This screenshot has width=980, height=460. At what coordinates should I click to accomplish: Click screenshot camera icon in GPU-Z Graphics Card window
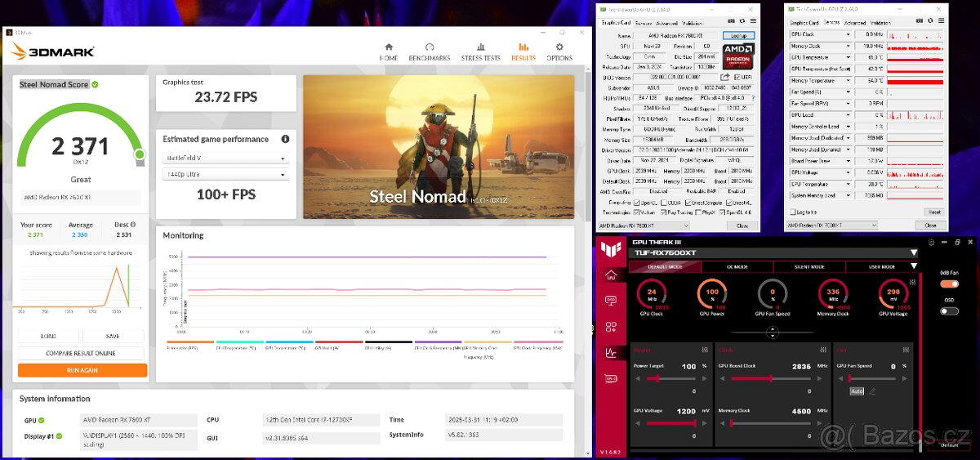[731, 20]
